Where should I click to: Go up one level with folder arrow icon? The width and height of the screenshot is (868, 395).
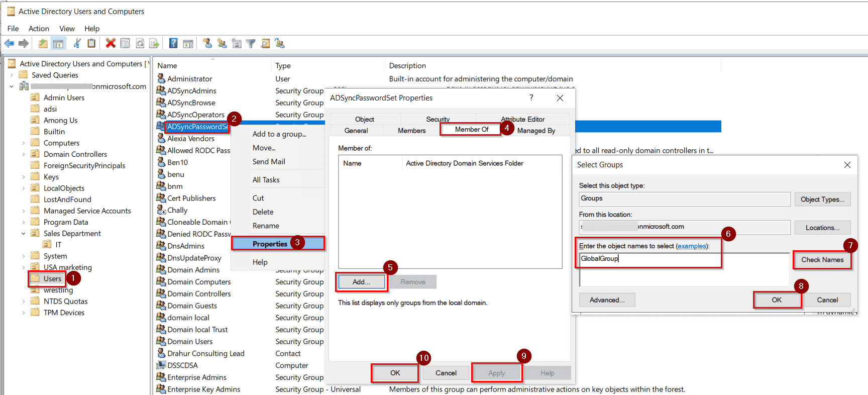coord(43,44)
